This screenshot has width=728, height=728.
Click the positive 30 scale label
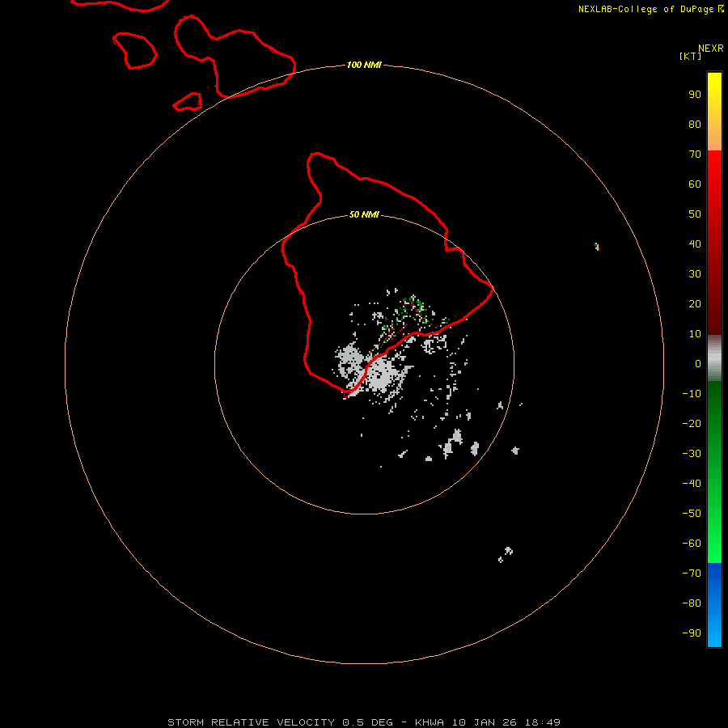click(x=695, y=274)
